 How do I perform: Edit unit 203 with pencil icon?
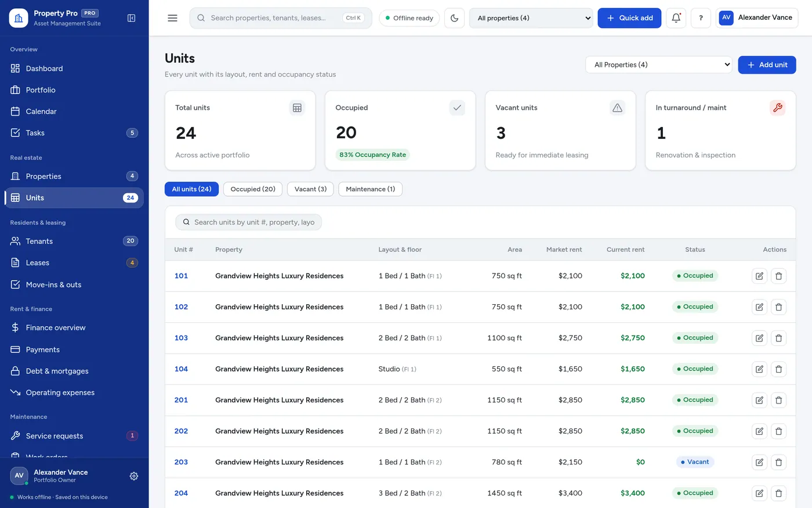click(759, 462)
